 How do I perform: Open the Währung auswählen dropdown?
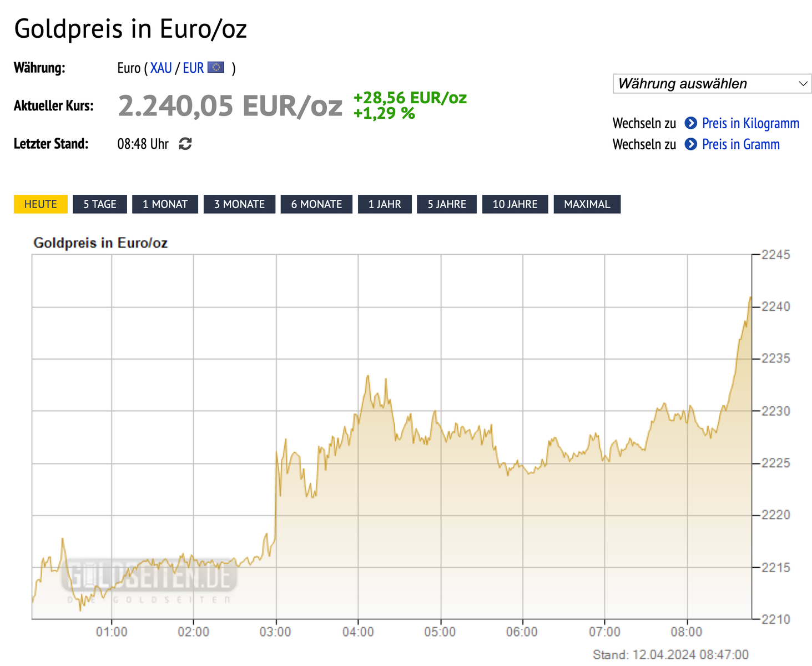click(712, 84)
